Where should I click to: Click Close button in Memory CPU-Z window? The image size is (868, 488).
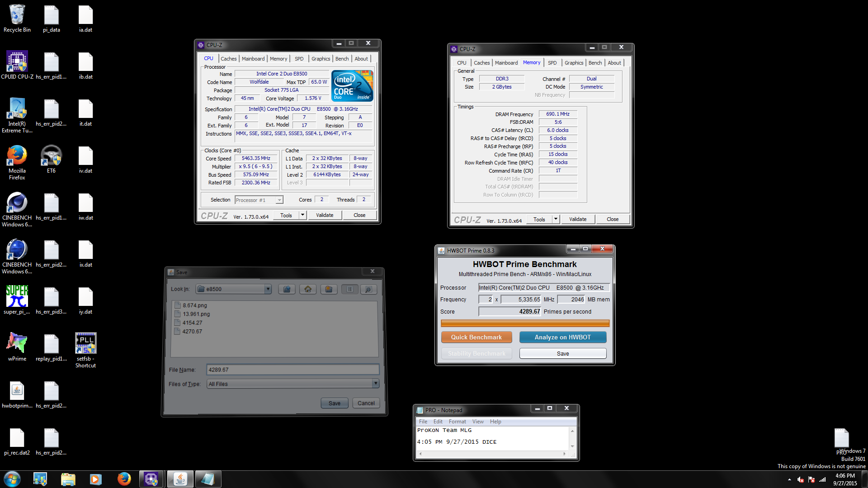613,219
